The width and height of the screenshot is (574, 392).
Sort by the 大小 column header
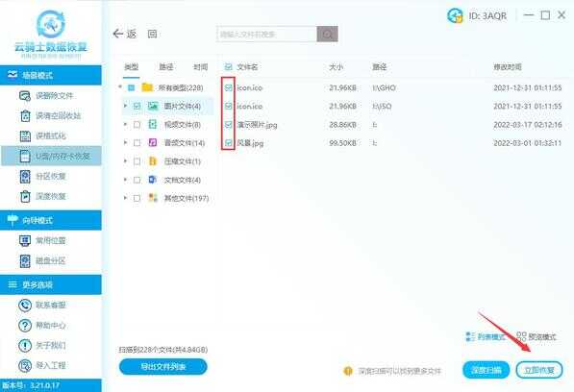click(337, 67)
